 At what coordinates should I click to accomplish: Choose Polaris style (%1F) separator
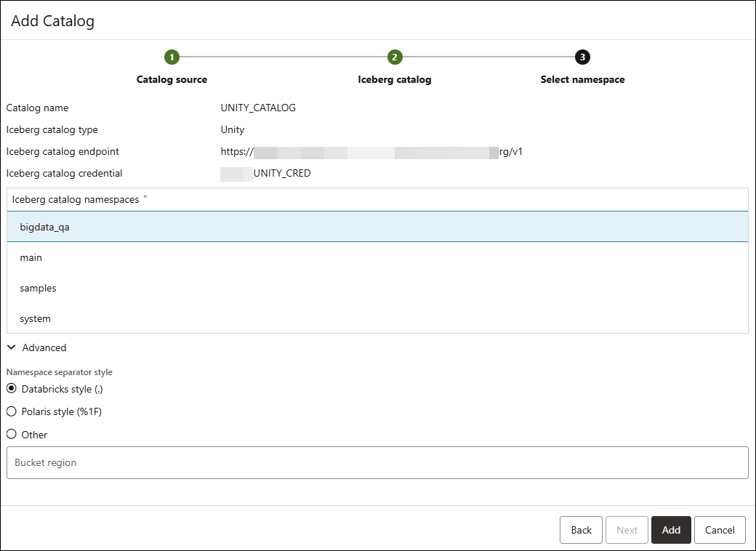12,411
